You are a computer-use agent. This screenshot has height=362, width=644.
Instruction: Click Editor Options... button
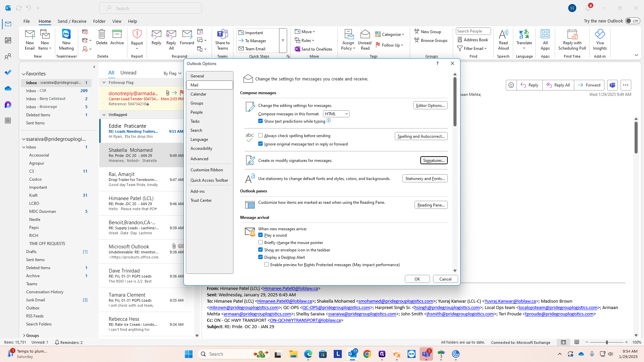coord(430,105)
